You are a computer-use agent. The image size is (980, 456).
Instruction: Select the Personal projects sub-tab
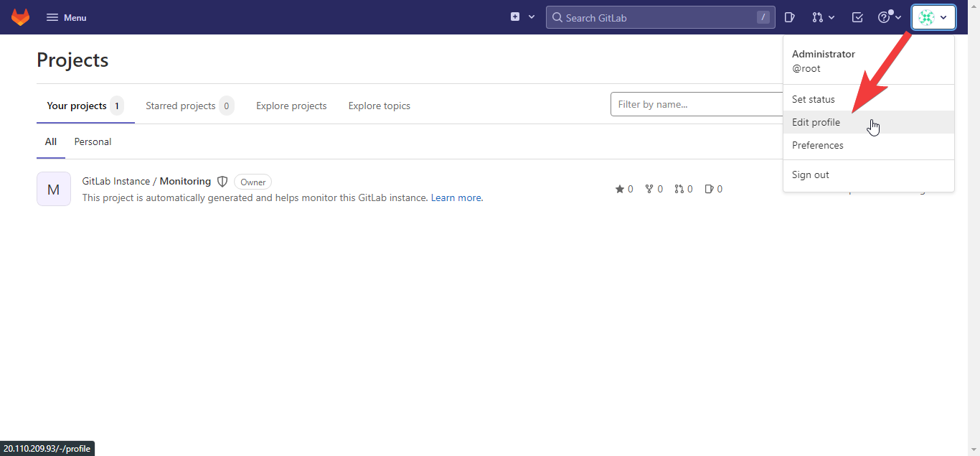coord(93,141)
